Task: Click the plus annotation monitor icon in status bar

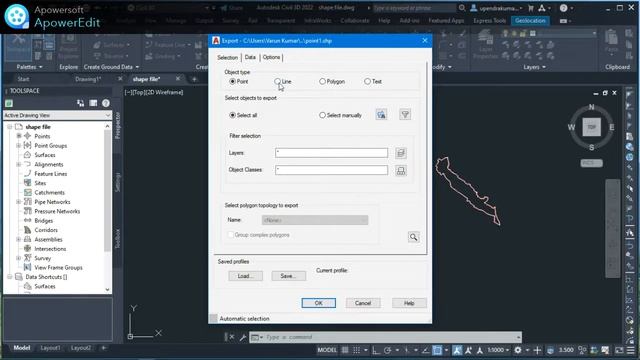Action: (537, 350)
